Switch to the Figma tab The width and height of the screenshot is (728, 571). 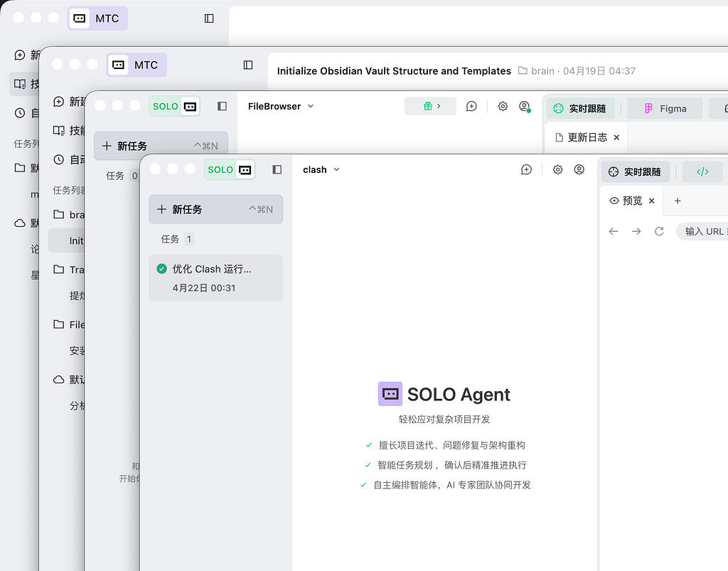665,108
